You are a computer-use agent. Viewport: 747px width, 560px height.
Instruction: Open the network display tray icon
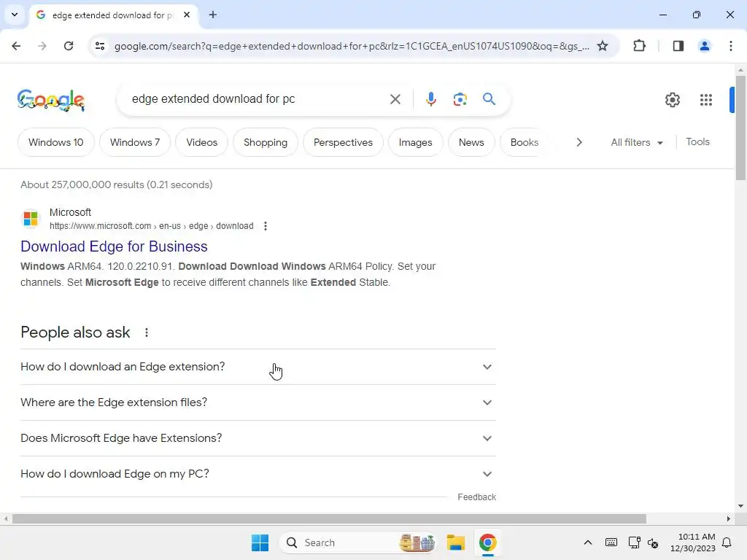(x=634, y=542)
